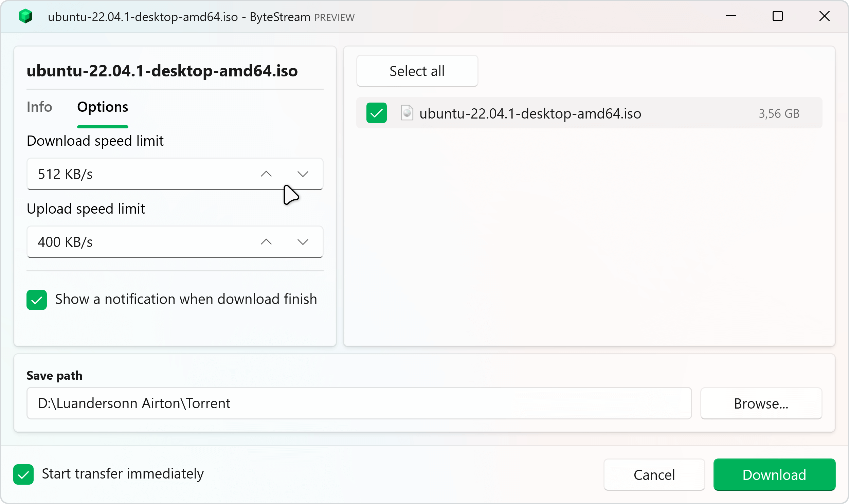Start the Download
Screen dimensions: 849x504
pyautogui.click(x=774, y=474)
